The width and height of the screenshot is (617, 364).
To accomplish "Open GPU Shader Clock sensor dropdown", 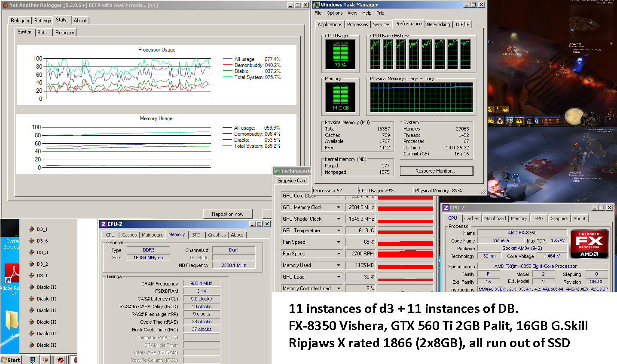I will tap(339, 219).
